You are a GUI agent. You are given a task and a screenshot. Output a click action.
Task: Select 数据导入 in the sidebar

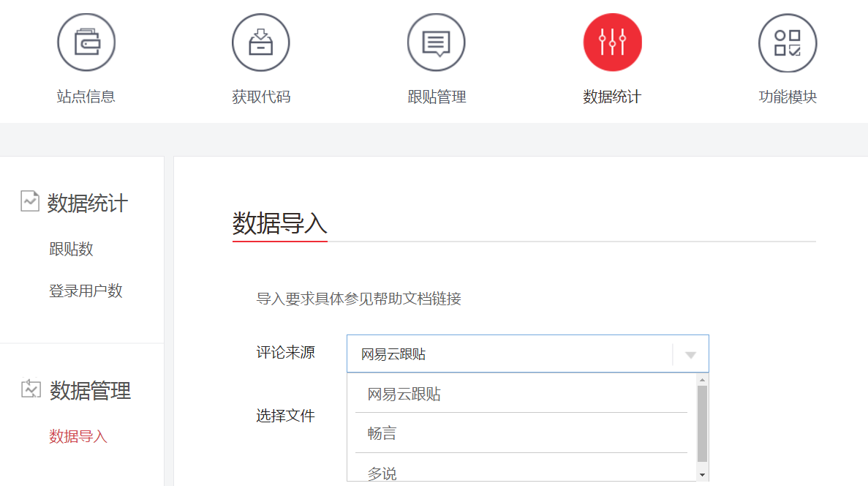tap(78, 437)
